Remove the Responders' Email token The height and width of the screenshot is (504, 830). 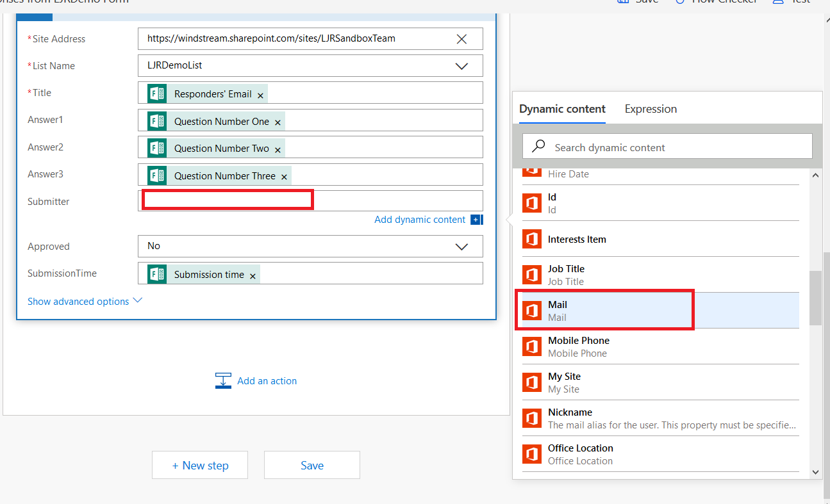coord(260,95)
